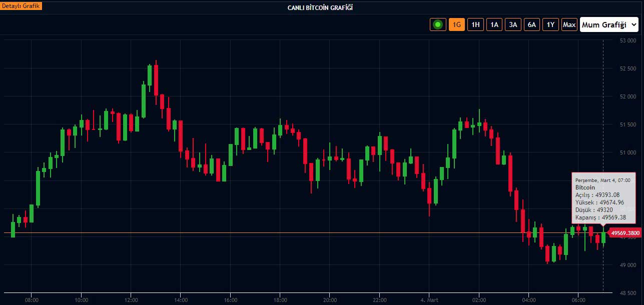The image size is (644, 305).
Task: Click the 52 000 price axis label
Action: tap(627, 96)
